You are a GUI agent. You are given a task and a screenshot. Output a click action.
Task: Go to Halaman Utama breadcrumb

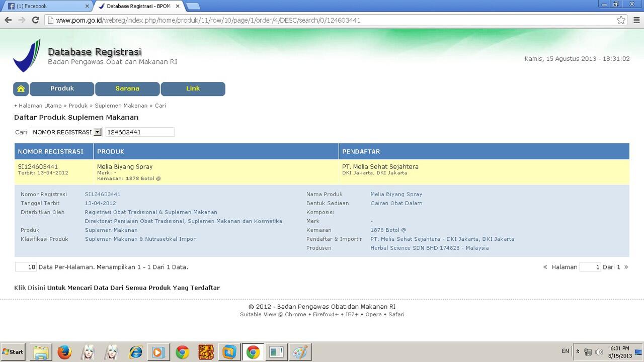coord(40,106)
